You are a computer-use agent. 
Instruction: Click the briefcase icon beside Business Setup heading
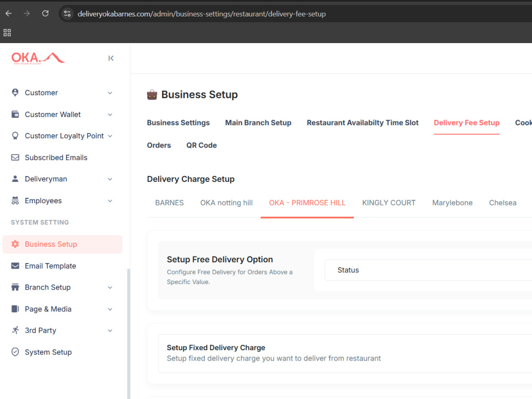click(x=152, y=95)
